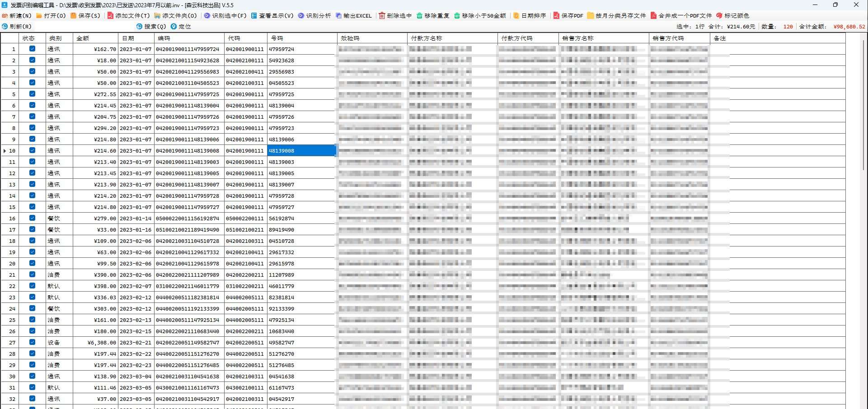Click the 输出EXCEL export icon
Viewport: 868px width, 409px height.
pyautogui.click(x=339, y=16)
